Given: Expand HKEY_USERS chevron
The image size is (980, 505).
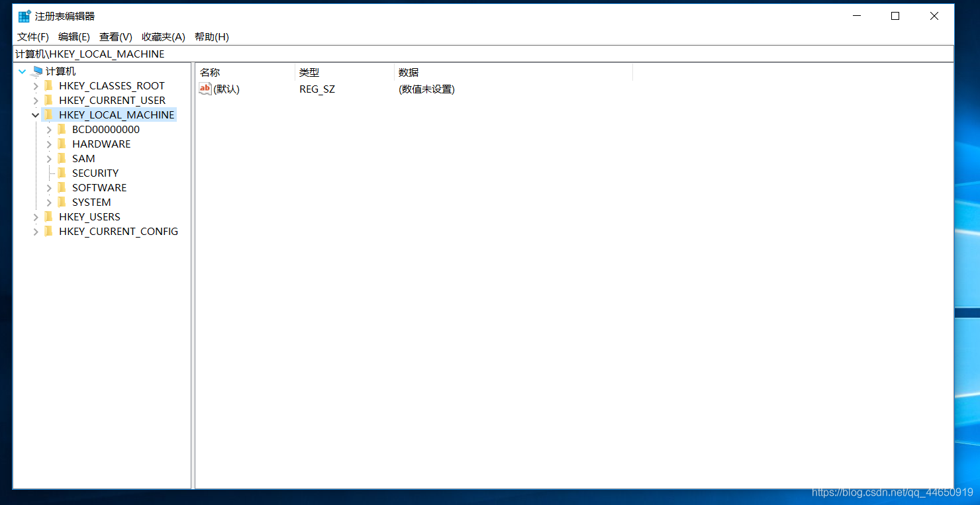Looking at the screenshot, I should (x=36, y=217).
